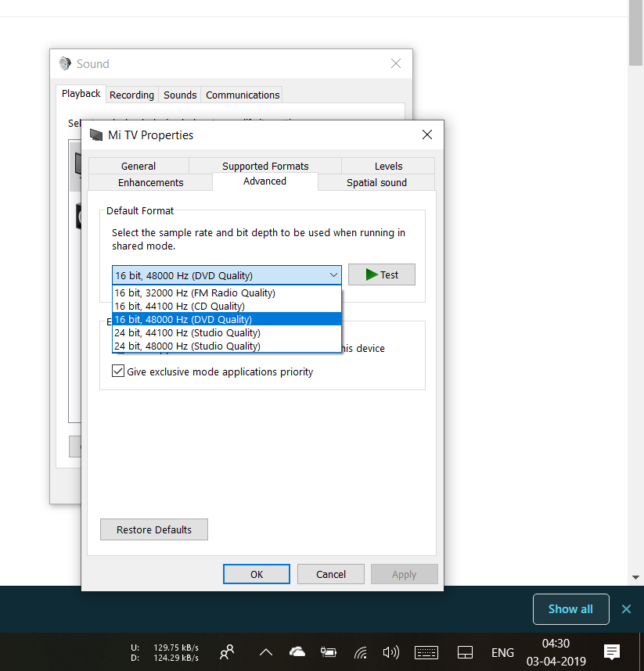644x671 pixels.
Task: Confirm with the OK button
Action: tap(257, 574)
